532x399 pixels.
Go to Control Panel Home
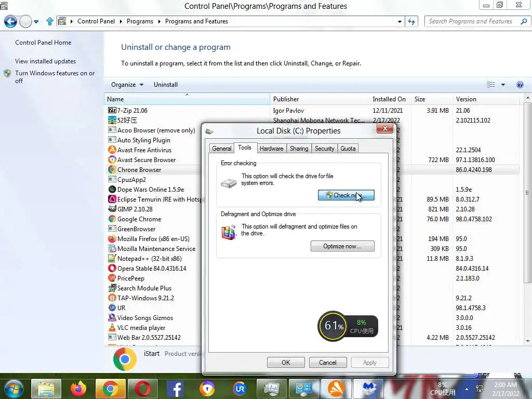tap(43, 43)
